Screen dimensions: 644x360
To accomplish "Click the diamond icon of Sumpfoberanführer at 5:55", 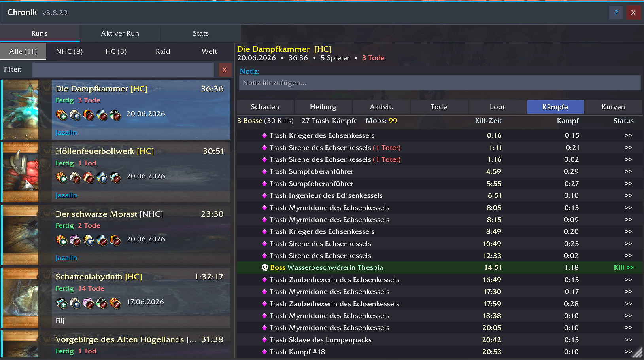I will pyautogui.click(x=264, y=184).
